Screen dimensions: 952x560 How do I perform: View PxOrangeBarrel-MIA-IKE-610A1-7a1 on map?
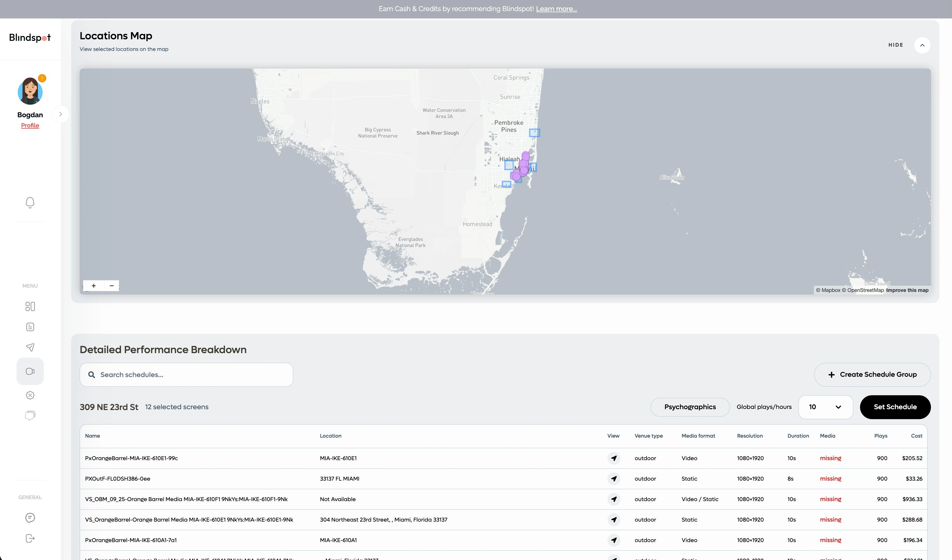(614, 540)
